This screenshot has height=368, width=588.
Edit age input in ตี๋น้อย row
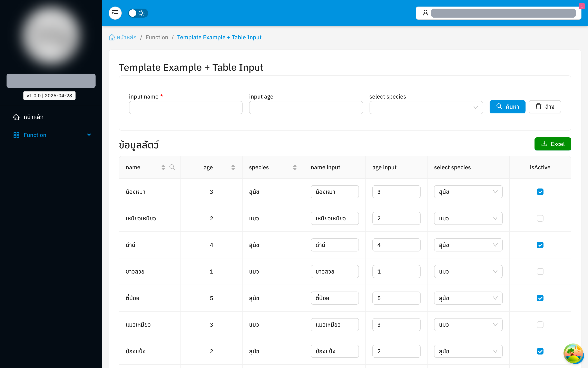(x=396, y=298)
